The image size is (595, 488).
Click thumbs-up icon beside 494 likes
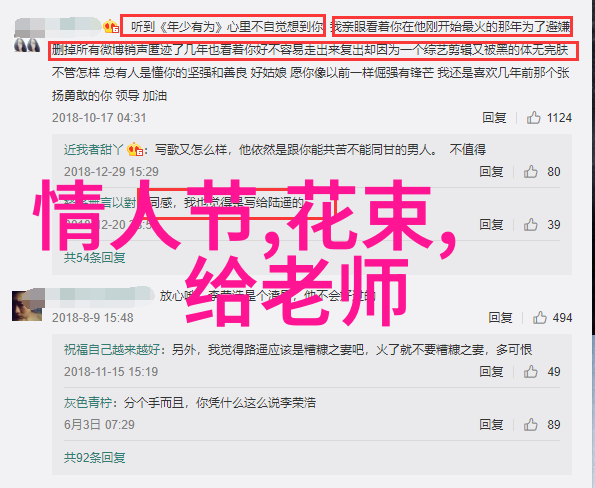(540, 318)
